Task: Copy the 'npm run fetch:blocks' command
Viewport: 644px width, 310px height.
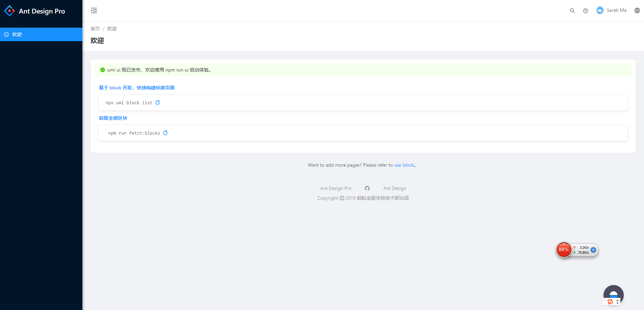Action: pos(165,133)
